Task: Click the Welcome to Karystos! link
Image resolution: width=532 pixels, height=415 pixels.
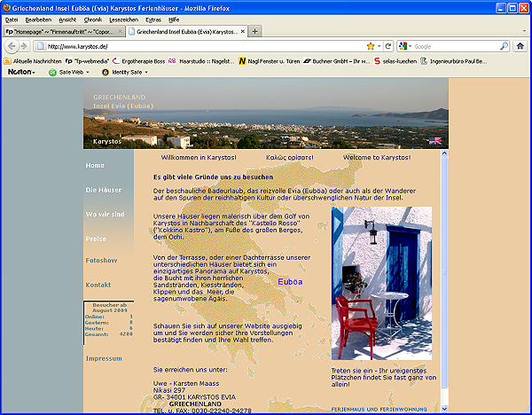Action: (x=376, y=157)
